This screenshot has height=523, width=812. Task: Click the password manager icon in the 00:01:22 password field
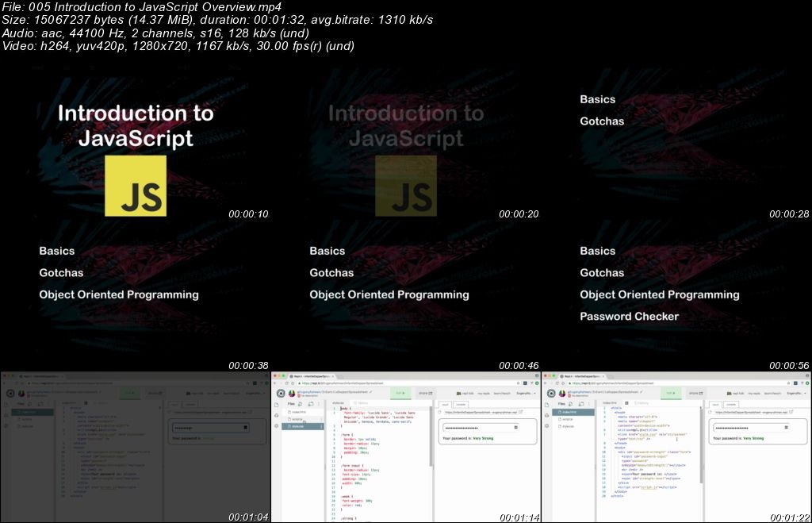coord(787,427)
